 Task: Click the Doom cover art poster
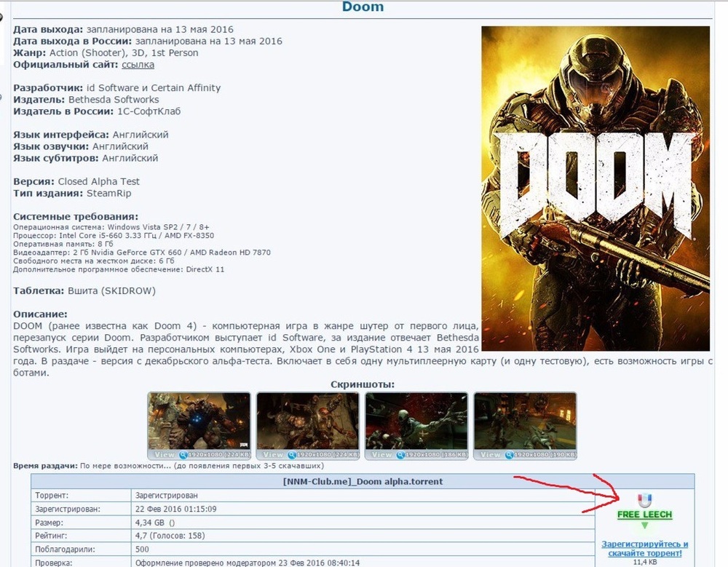pyautogui.click(x=596, y=188)
